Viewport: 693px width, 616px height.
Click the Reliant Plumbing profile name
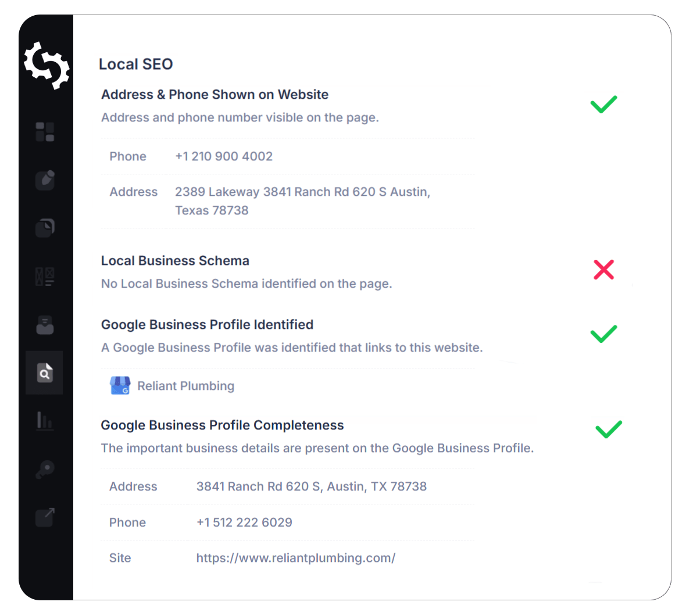coord(185,386)
